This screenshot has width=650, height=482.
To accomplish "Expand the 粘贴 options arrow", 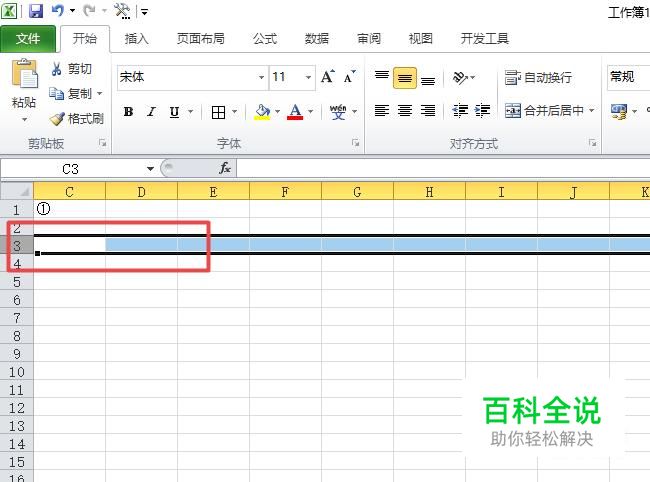I will pos(24,119).
